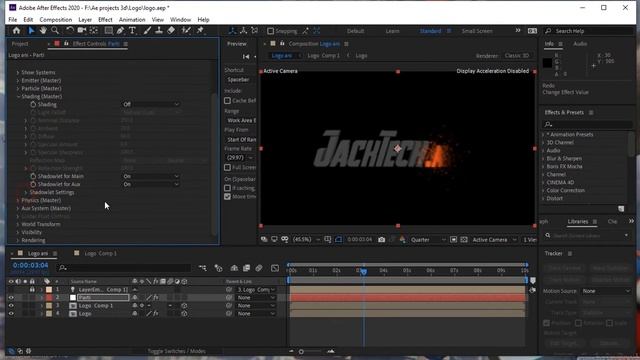Click the Motion Blur enable icon in timeline
The image size is (640, 360).
[259, 268]
